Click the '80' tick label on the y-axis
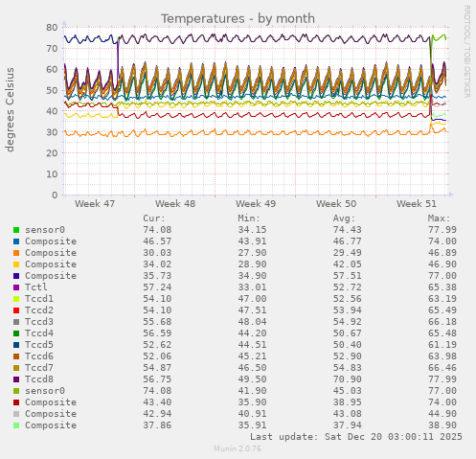This screenshot has width=476, height=459. pos(52,28)
